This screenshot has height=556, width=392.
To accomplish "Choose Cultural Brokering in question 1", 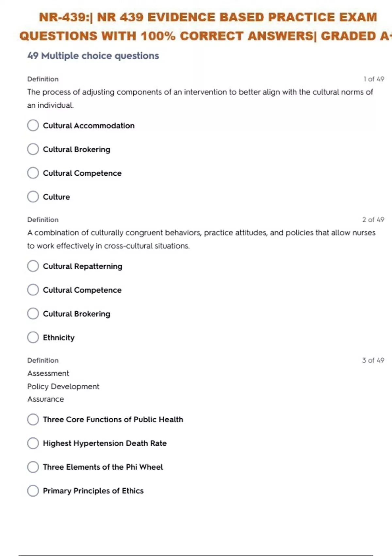I will point(33,149).
